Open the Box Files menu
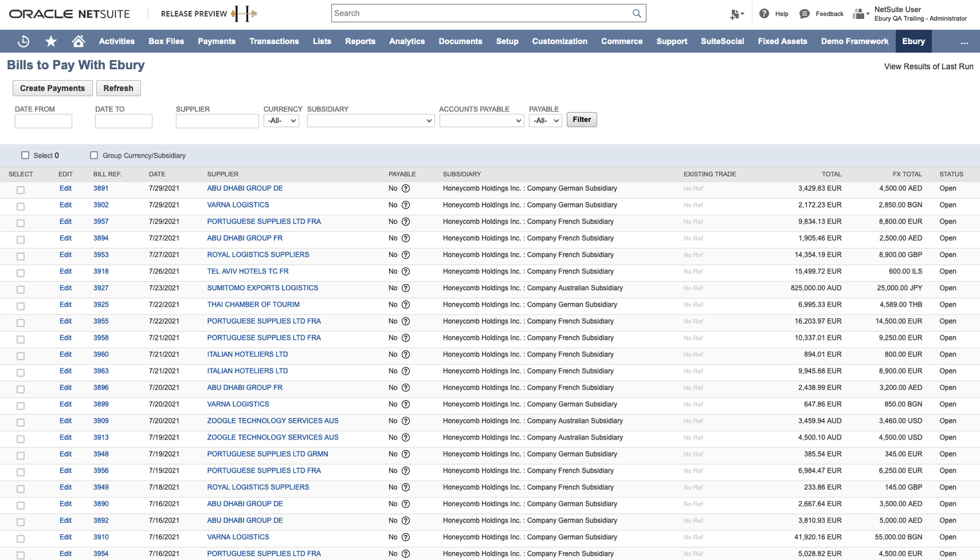This screenshot has height=560, width=980. [x=166, y=41]
